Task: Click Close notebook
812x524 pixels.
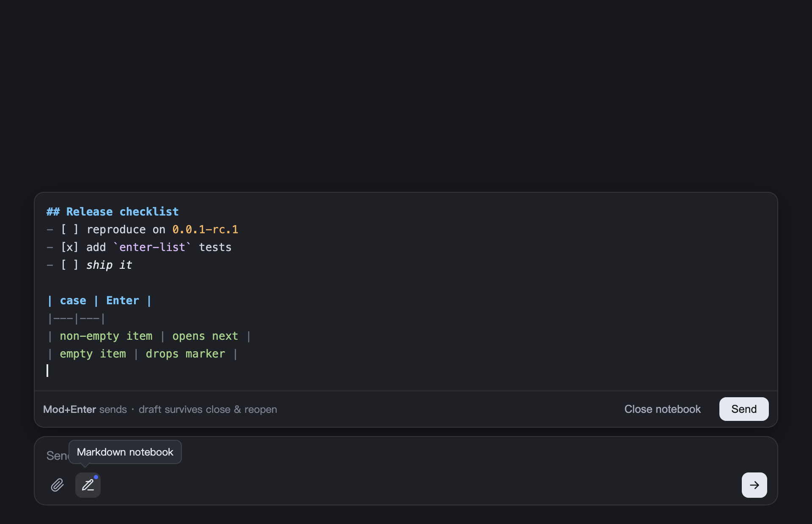Action: pyautogui.click(x=662, y=409)
